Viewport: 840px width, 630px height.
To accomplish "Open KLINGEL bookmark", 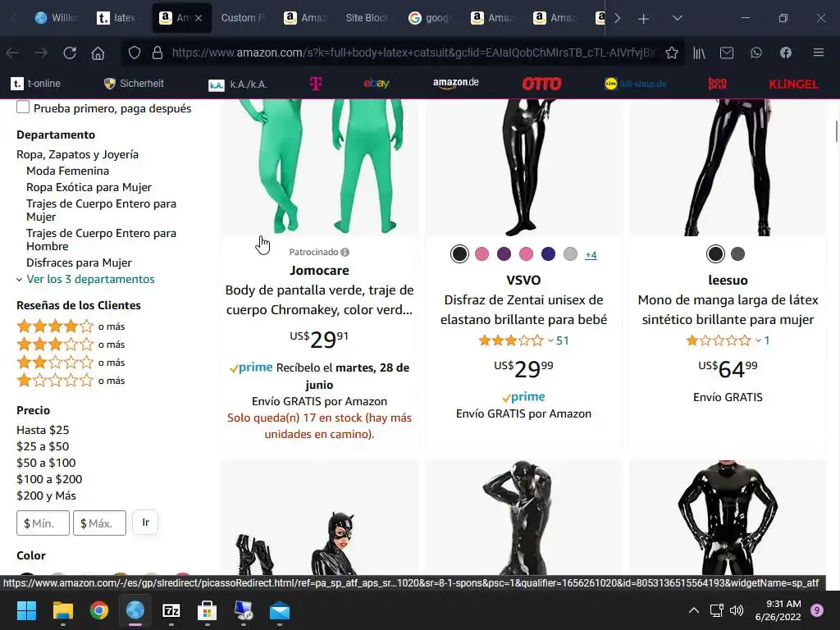I will (x=793, y=84).
